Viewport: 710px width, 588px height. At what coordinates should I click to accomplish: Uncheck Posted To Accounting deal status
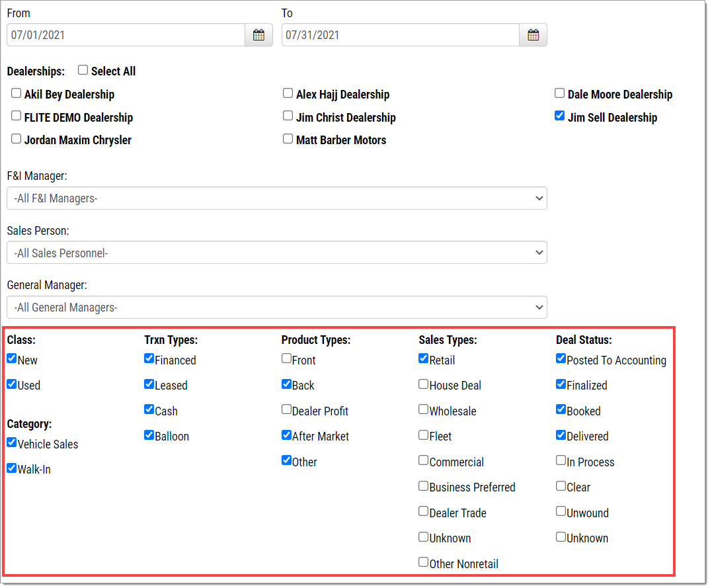coord(561,358)
